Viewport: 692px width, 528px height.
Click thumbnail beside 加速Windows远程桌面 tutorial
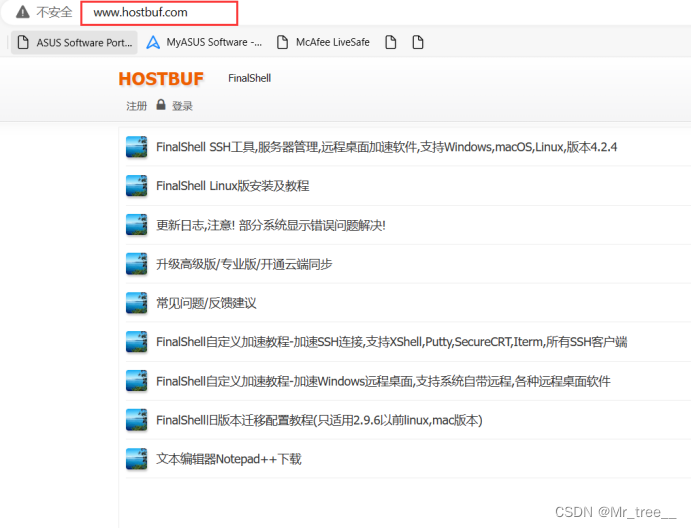[136, 381]
